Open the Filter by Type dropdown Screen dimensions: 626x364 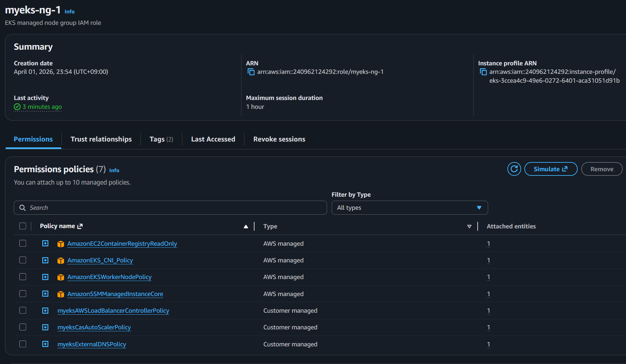tap(409, 208)
